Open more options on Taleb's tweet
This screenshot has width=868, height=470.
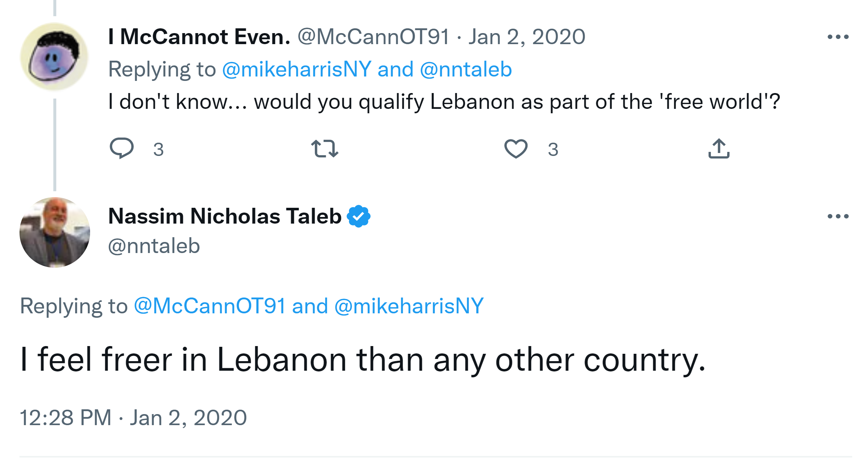(837, 216)
